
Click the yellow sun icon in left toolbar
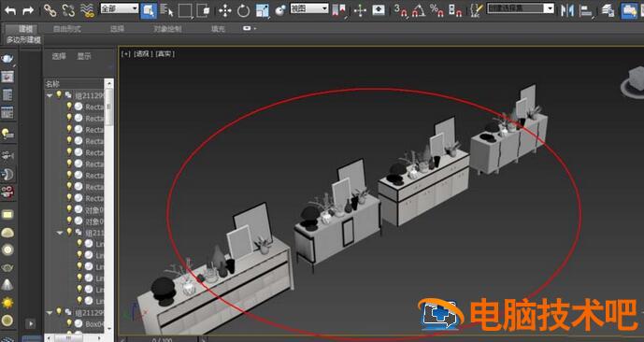7,303
